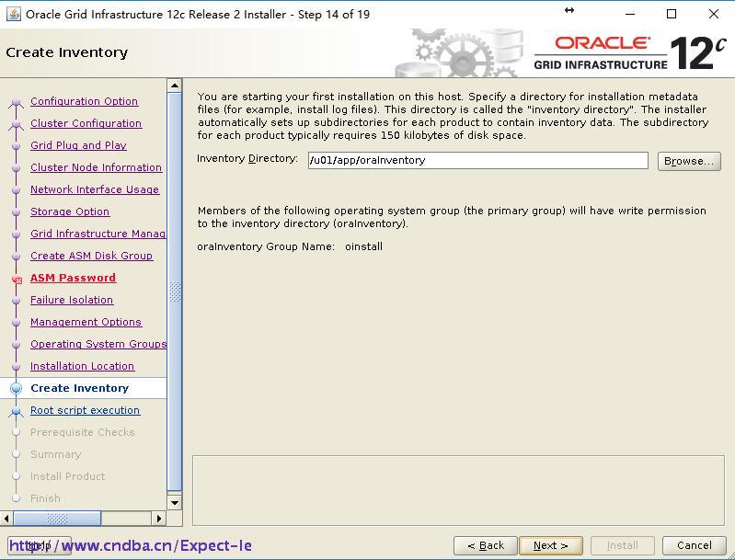The height and width of the screenshot is (560, 735).
Task: Go to Create ASM Disk Group step
Action: (x=91, y=256)
